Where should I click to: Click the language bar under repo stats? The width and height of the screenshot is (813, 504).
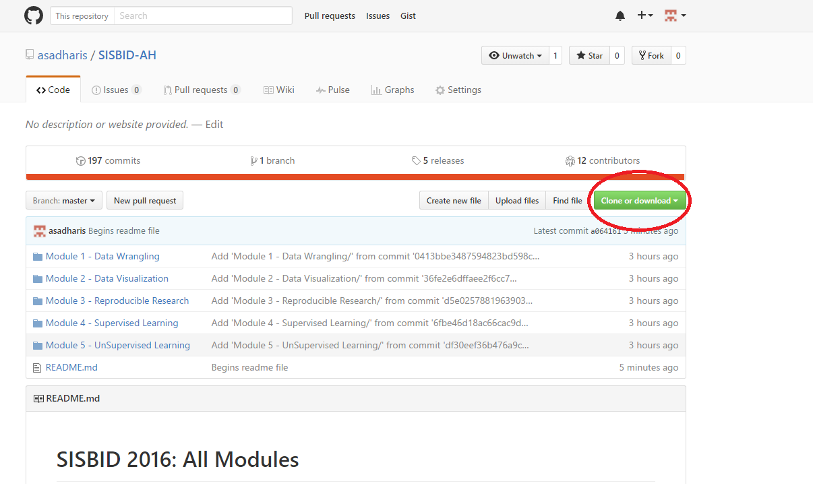click(x=355, y=177)
